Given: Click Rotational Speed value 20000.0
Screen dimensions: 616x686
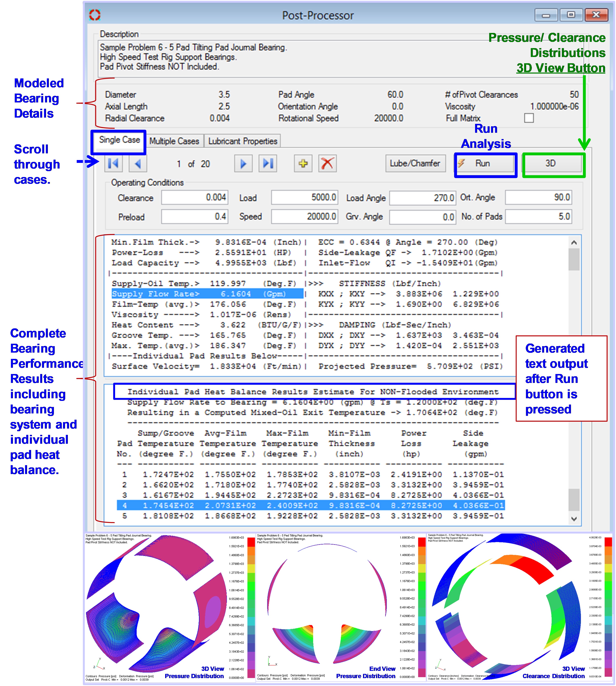Looking at the screenshot, I should point(389,118).
